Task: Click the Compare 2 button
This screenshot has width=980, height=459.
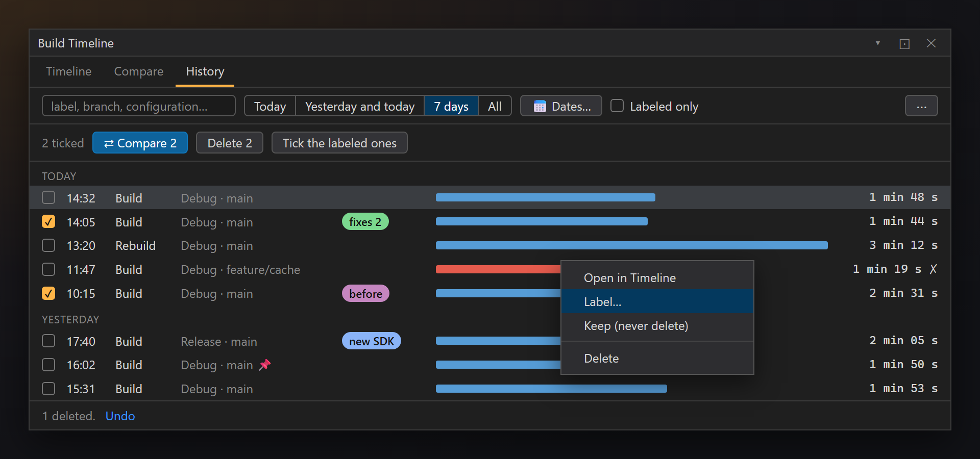Action: [x=140, y=143]
